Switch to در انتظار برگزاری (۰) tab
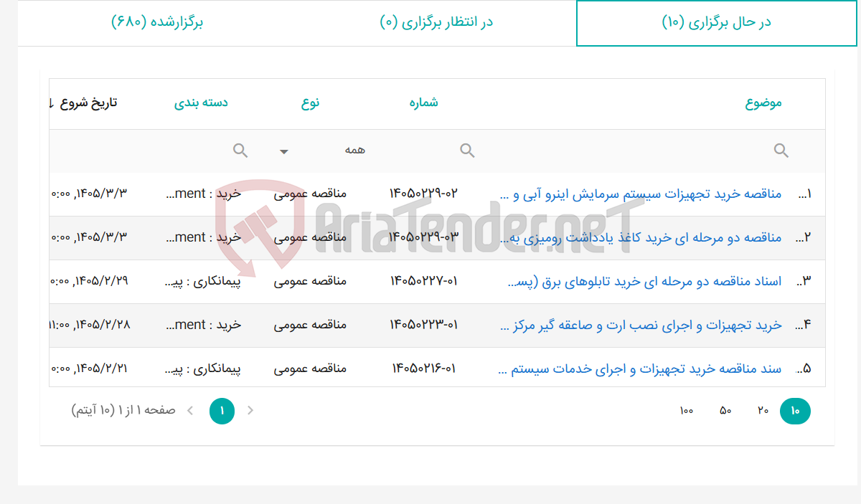Viewport: 861px width, 504px height. click(x=436, y=22)
